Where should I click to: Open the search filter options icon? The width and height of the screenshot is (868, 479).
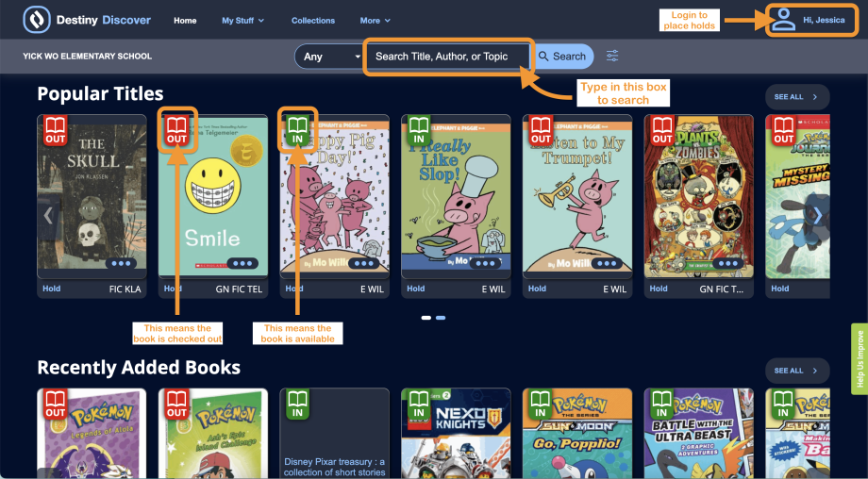(x=612, y=57)
